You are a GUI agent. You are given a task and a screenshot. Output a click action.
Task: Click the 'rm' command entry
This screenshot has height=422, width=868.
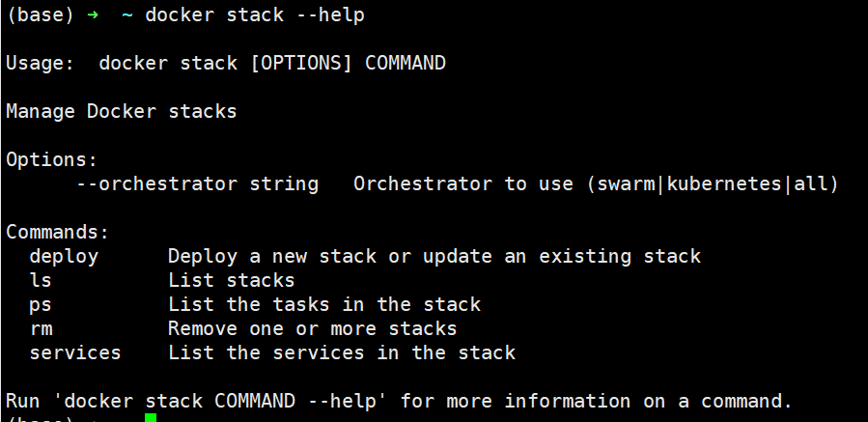pos(41,328)
